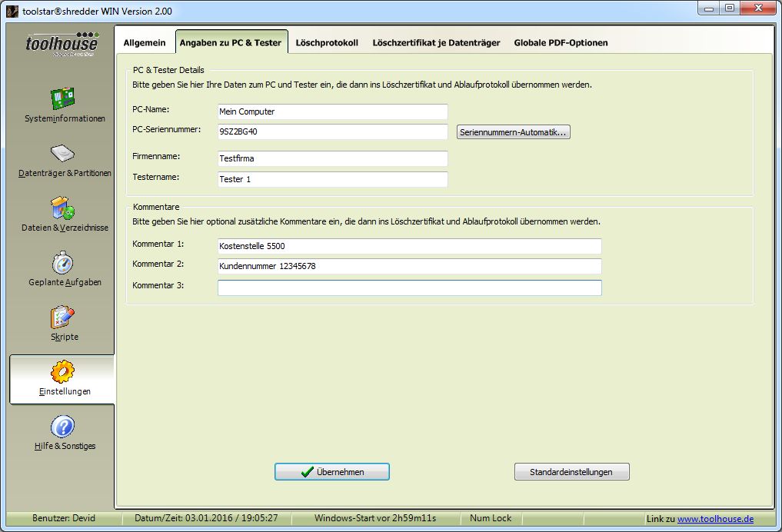Switch to the Allgemein tab

(145, 43)
